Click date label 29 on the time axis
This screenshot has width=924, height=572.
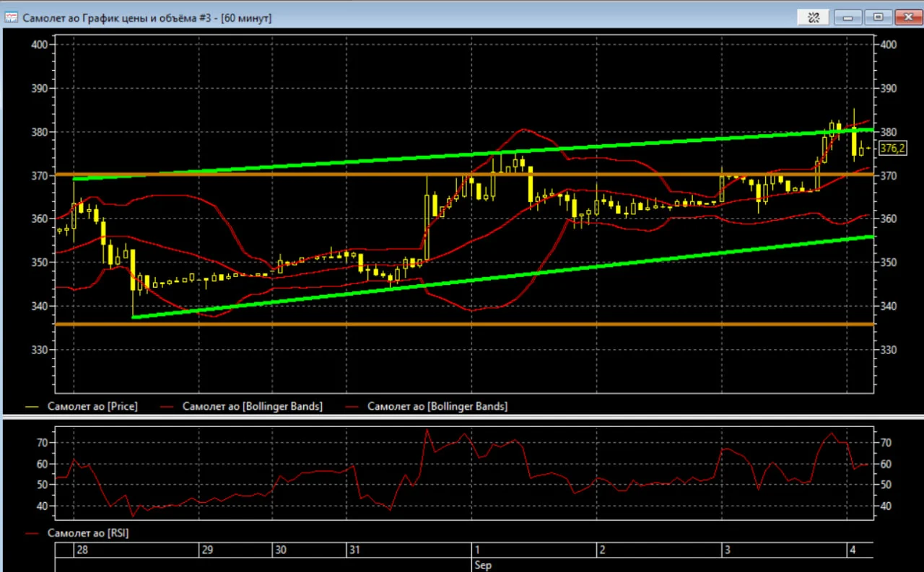point(207,550)
